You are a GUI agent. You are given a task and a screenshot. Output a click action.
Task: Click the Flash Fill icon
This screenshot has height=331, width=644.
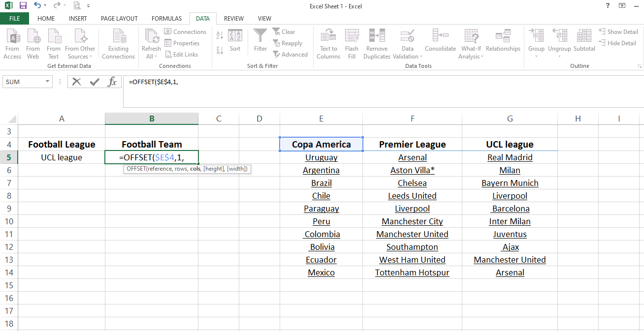(352, 36)
